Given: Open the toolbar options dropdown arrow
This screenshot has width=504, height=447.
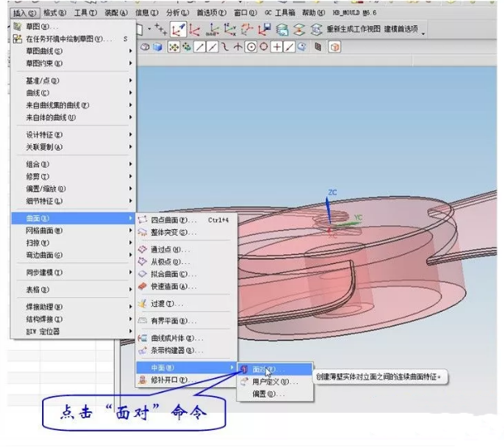Looking at the screenshot, I should 423,33.
